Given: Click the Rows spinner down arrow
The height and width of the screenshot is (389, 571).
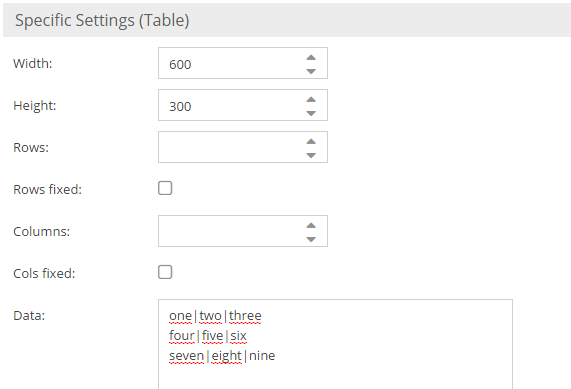Looking at the screenshot, I should pyautogui.click(x=311, y=156).
